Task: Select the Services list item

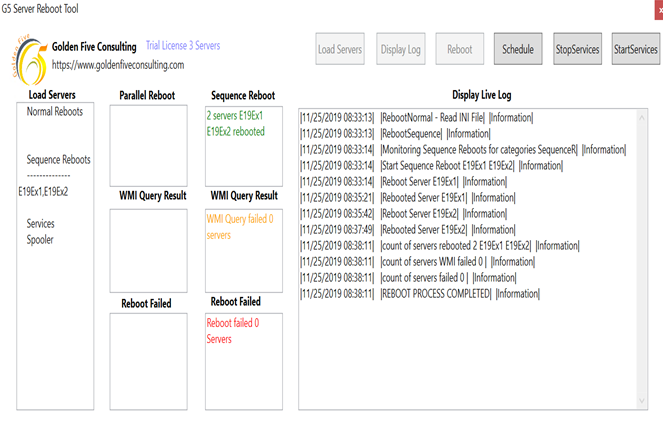Action: point(41,223)
